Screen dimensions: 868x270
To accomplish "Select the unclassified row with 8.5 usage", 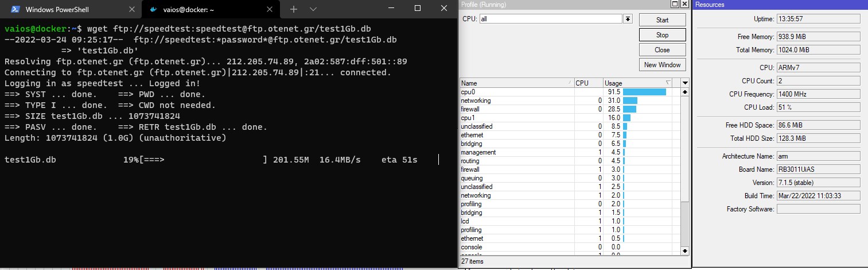I will [570, 126].
